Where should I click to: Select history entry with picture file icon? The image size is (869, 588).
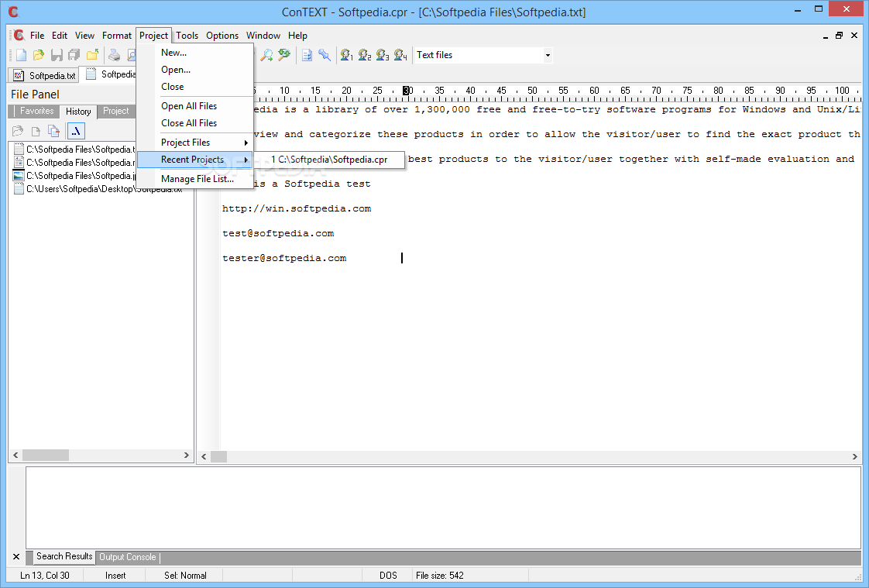tap(75, 176)
